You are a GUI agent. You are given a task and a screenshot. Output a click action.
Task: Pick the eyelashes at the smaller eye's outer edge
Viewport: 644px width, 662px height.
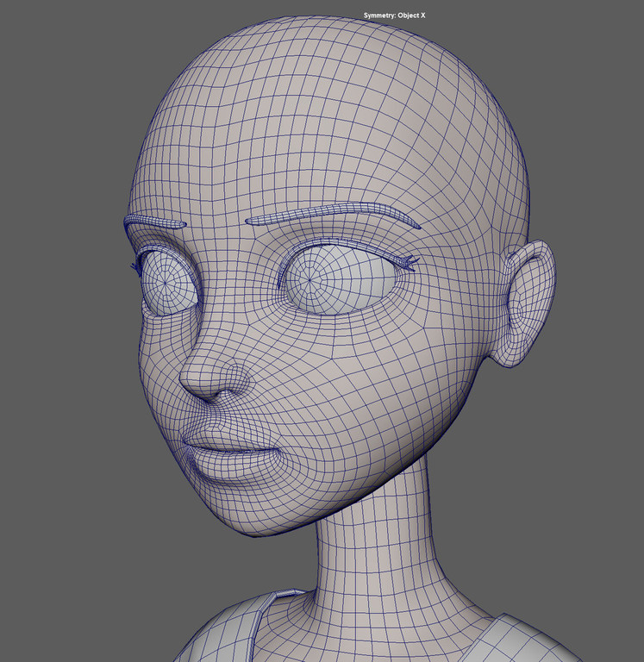tap(135, 267)
